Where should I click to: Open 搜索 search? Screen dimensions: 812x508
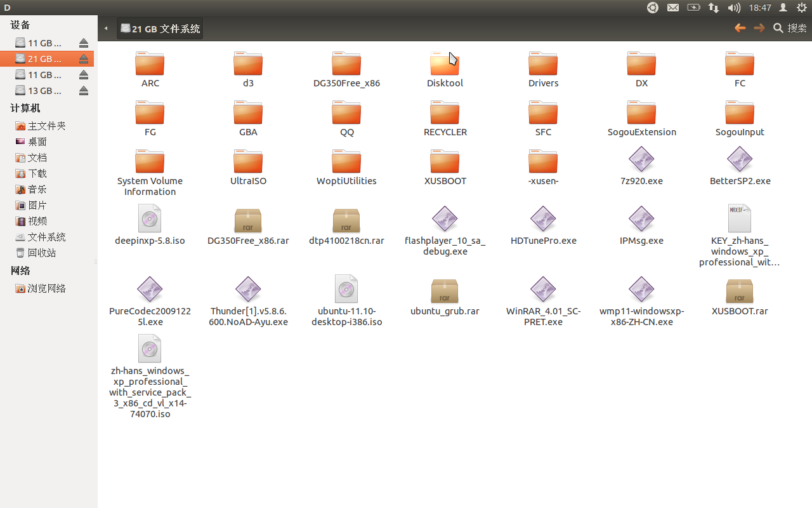[x=790, y=28]
